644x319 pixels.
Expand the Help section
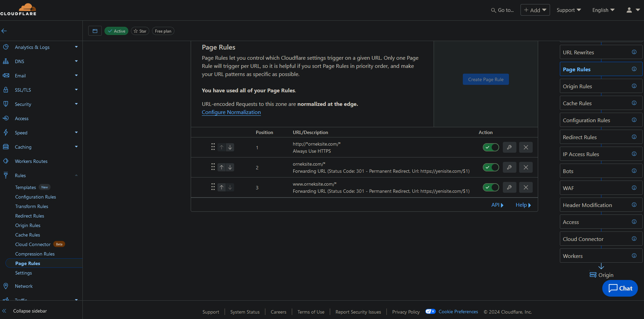[523, 205]
